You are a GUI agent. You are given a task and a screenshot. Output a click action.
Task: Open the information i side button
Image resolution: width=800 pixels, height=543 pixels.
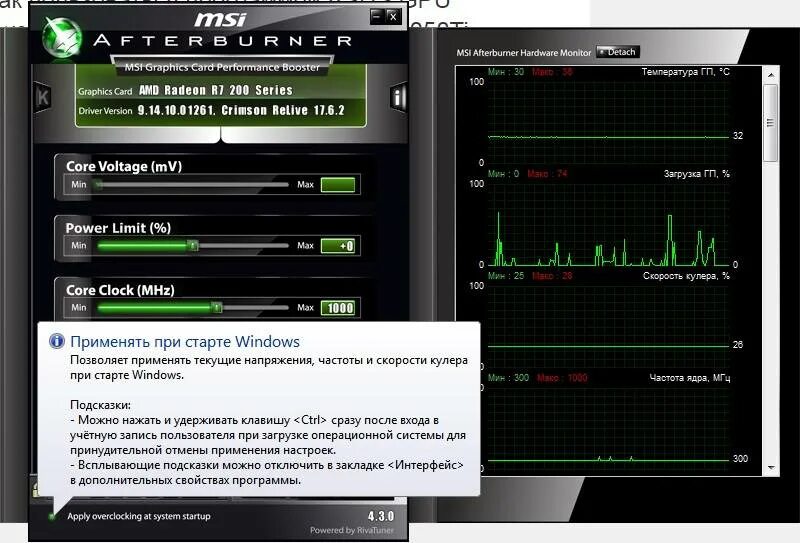click(398, 96)
